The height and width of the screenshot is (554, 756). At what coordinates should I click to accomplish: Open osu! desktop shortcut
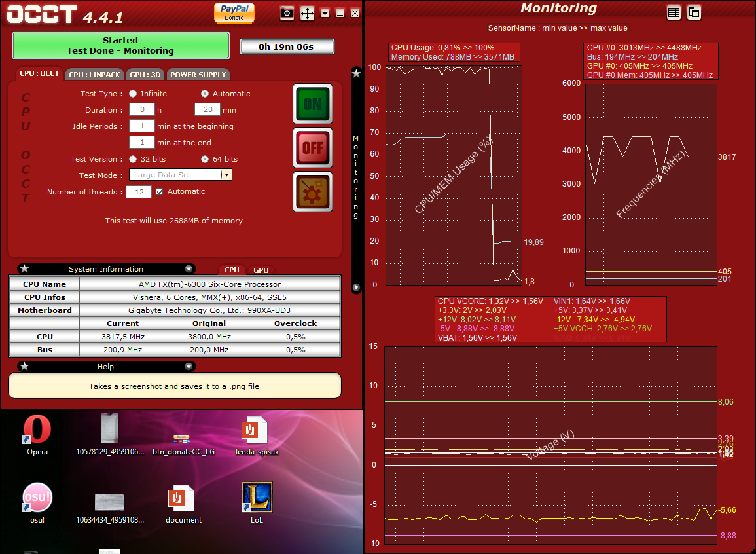point(37,503)
